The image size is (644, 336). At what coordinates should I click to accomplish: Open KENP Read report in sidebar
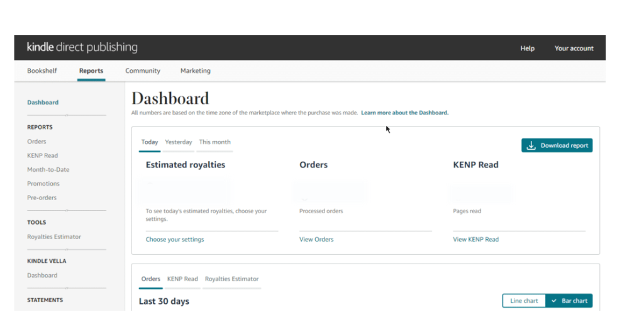tap(42, 155)
